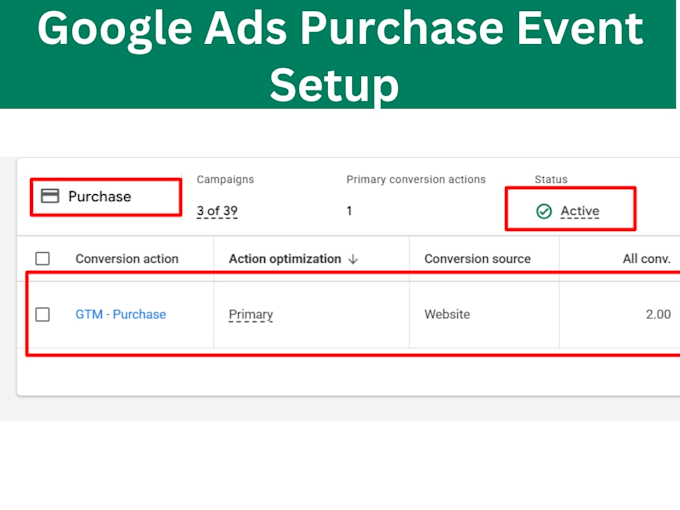Click the Purchase category title
Screen dimensions: 680x510
(100, 196)
